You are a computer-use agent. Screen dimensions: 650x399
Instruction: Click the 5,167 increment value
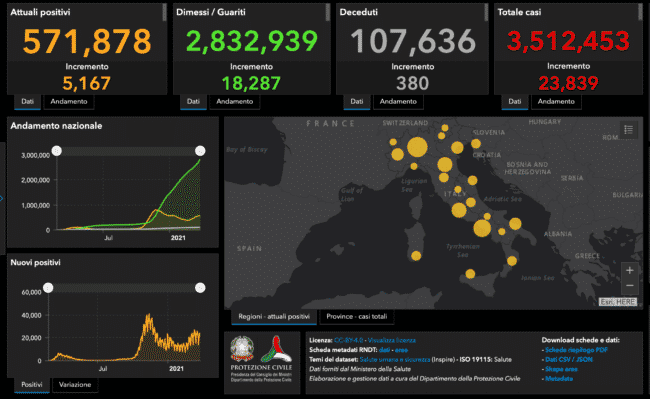pyautogui.click(x=87, y=83)
